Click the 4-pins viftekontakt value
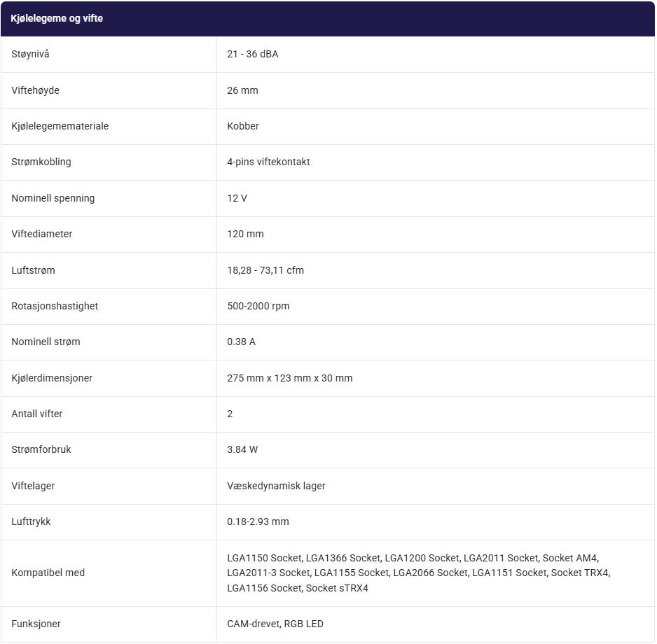657x644 pixels. click(x=268, y=162)
